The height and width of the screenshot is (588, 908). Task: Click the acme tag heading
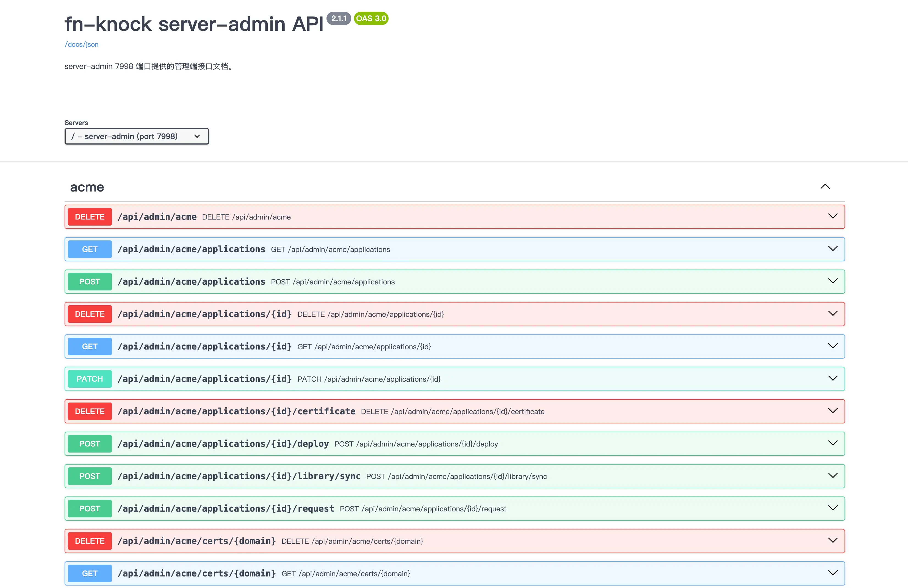point(87,187)
